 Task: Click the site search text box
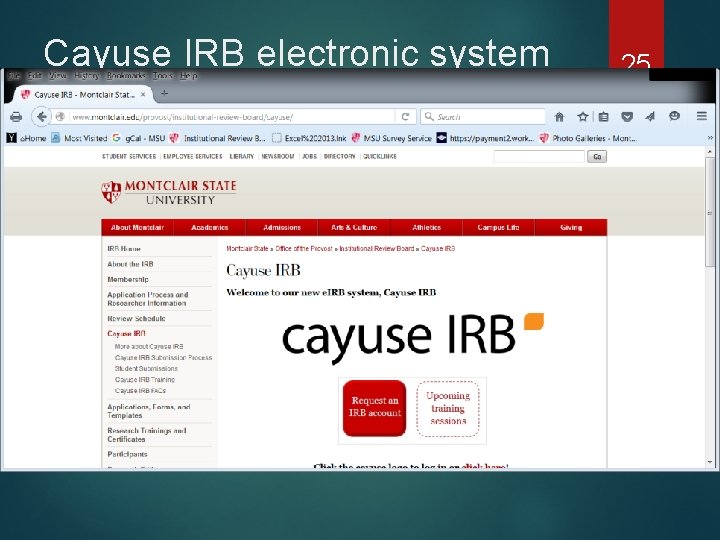click(x=539, y=157)
